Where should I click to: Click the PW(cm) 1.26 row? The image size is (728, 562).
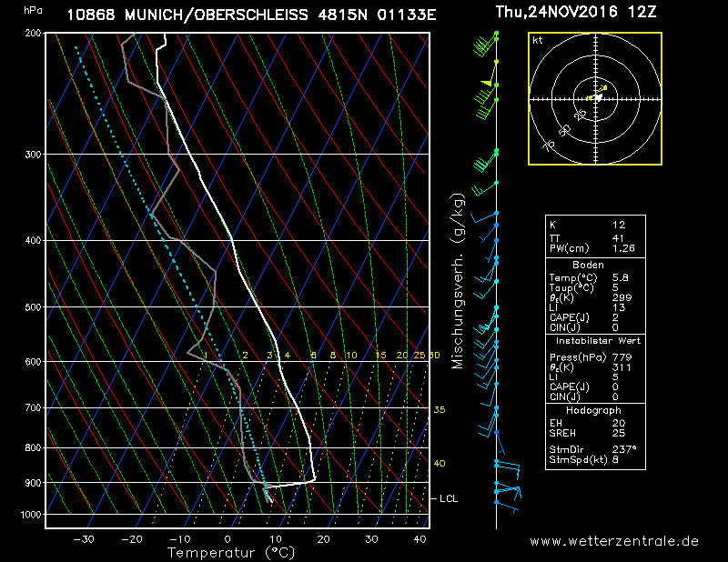[595, 248]
